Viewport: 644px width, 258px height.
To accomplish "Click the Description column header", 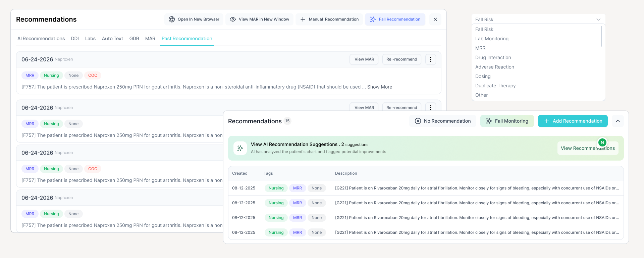I will [x=346, y=173].
